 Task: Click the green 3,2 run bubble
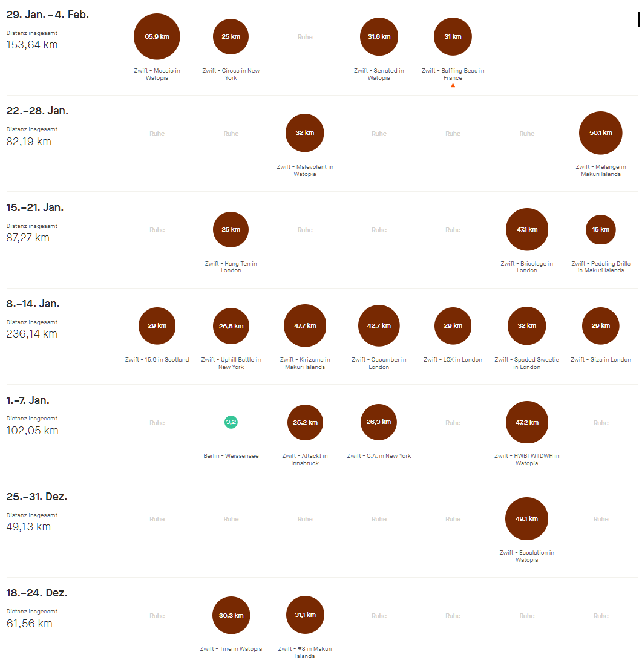click(x=231, y=422)
